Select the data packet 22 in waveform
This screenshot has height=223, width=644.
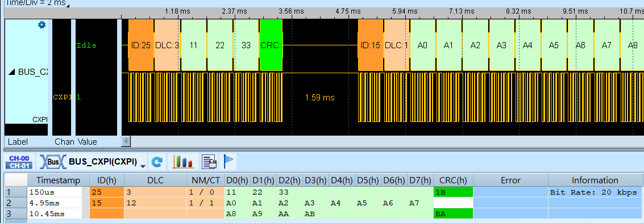tap(220, 45)
